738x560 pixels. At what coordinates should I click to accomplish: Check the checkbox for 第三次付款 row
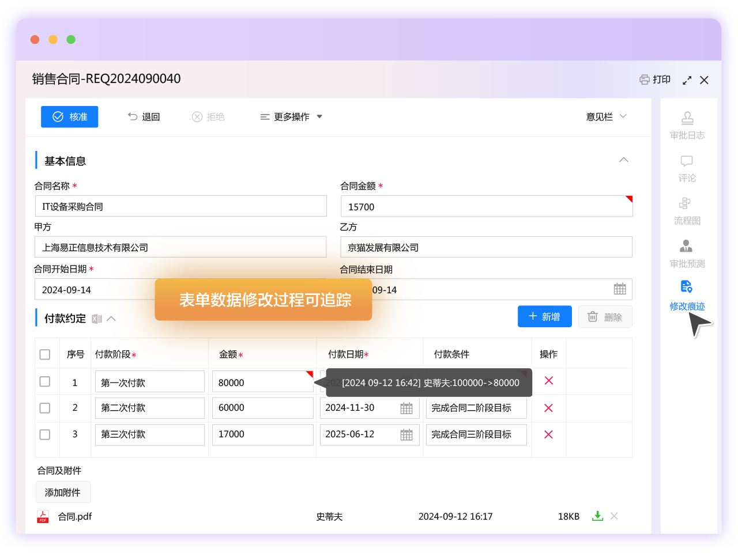(x=46, y=434)
